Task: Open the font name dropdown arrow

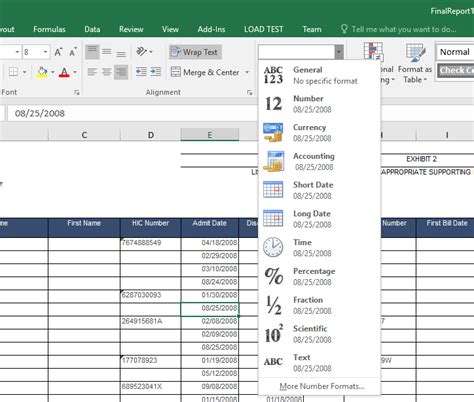Action: tap(17, 52)
